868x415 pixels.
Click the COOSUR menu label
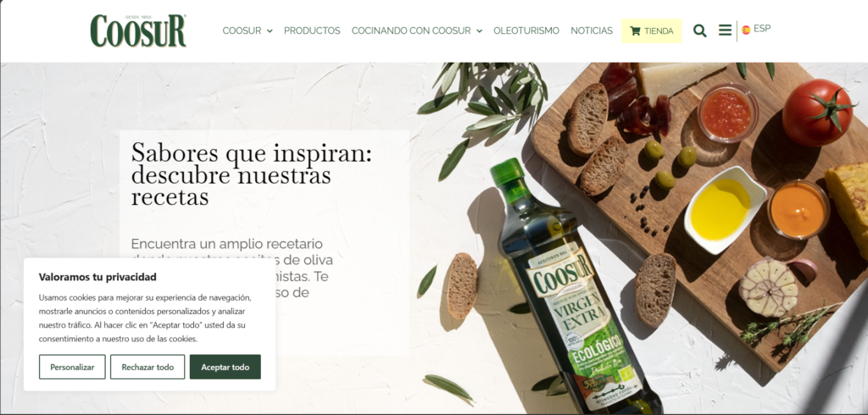click(242, 31)
